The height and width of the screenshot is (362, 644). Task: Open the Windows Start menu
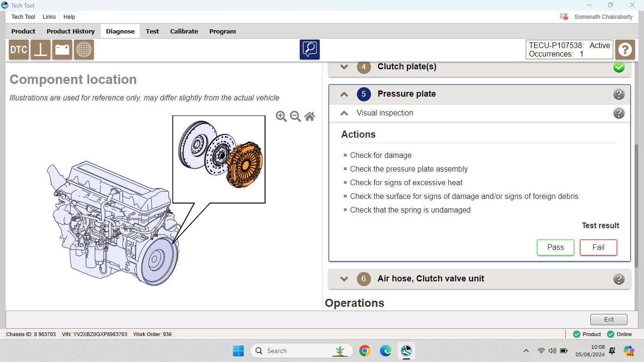[239, 351]
